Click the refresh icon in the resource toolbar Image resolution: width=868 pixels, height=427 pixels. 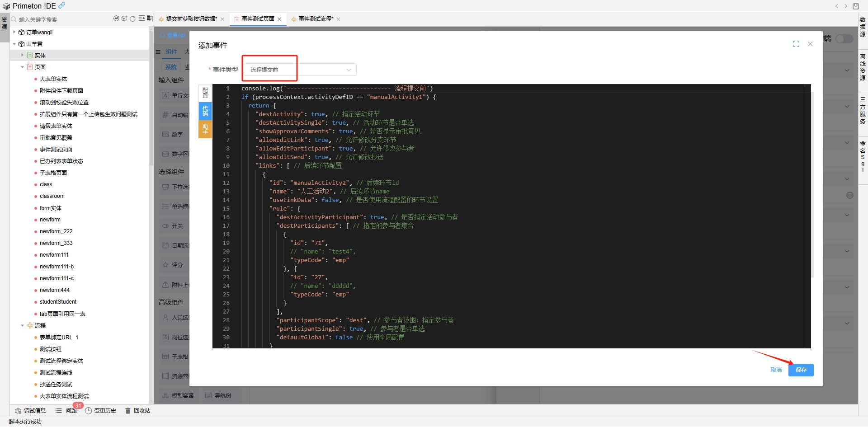[x=132, y=19]
